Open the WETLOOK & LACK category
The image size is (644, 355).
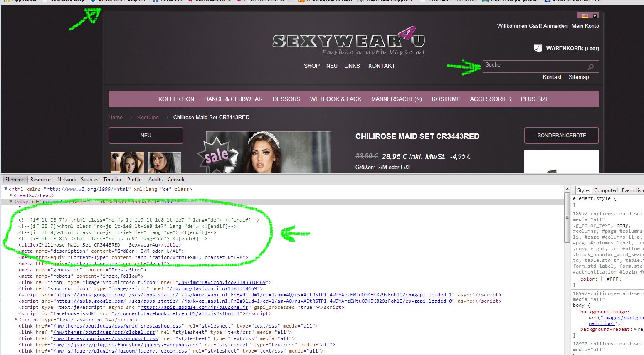[336, 99]
